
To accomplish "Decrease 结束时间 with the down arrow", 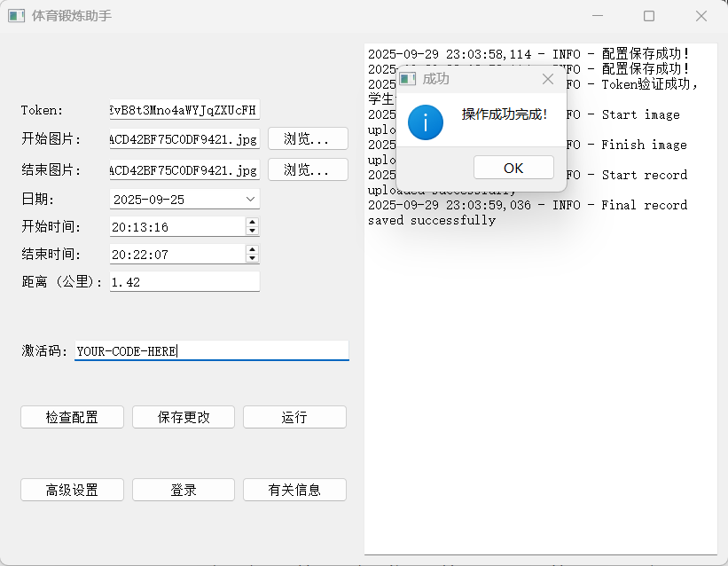I will (x=252, y=259).
